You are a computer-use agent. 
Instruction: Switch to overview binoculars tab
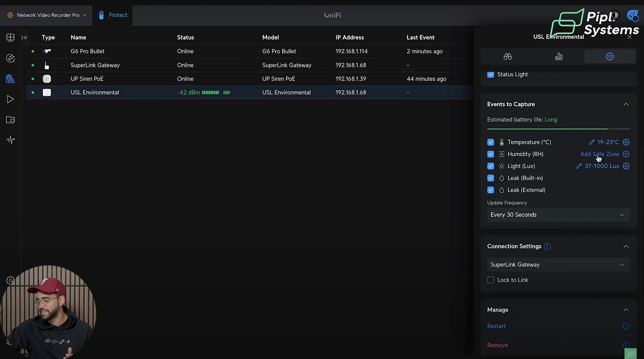pyautogui.click(x=507, y=56)
